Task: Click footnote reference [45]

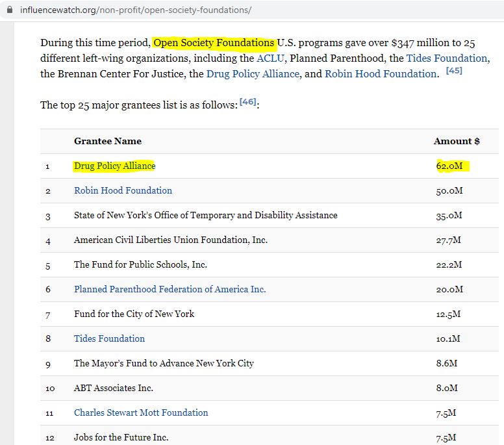Action: click(454, 70)
